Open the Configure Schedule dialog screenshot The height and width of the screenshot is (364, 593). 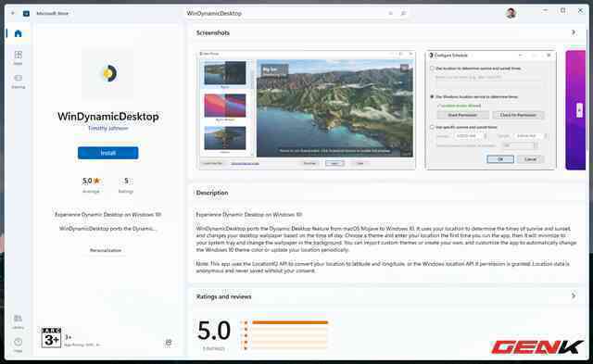click(x=490, y=109)
